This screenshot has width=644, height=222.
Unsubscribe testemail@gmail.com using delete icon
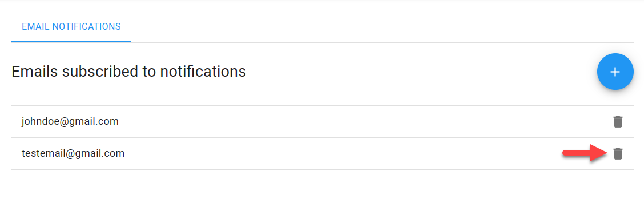click(x=618, y=154)
